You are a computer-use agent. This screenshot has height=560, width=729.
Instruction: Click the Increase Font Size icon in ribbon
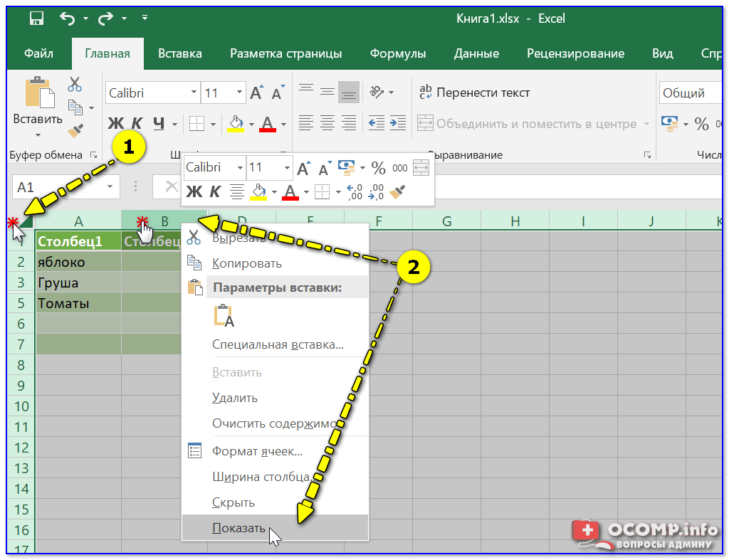tap(256, 93)
